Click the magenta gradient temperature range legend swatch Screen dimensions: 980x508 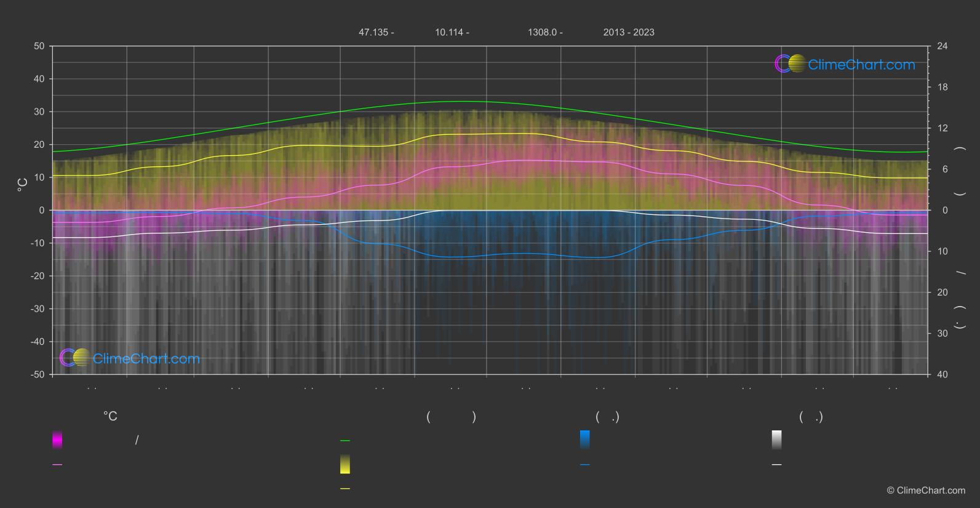57,440
